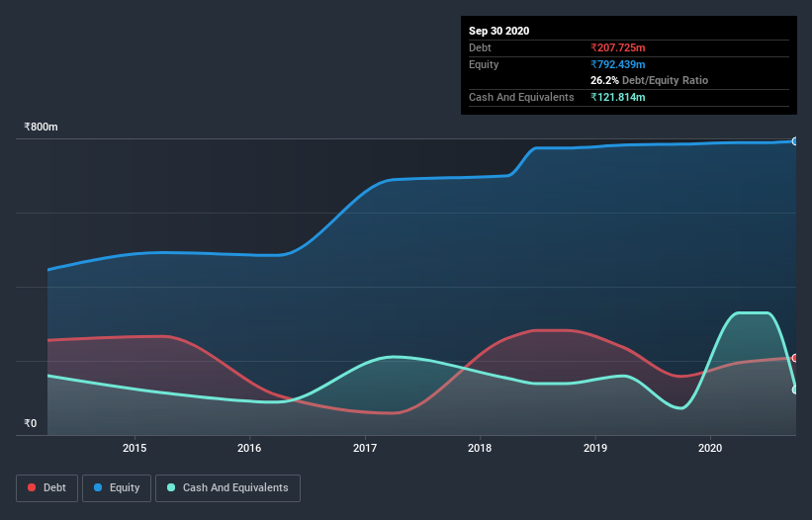Click the ₹792.439m equity value
Viewport: 812px width, 520px height.
click(618, 64)
